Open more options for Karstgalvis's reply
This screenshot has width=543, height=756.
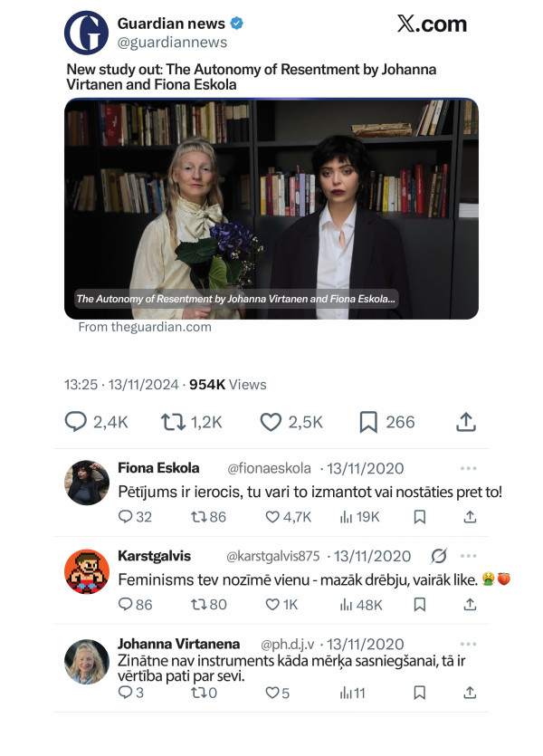pyautogui.click(x=468, y=556)
